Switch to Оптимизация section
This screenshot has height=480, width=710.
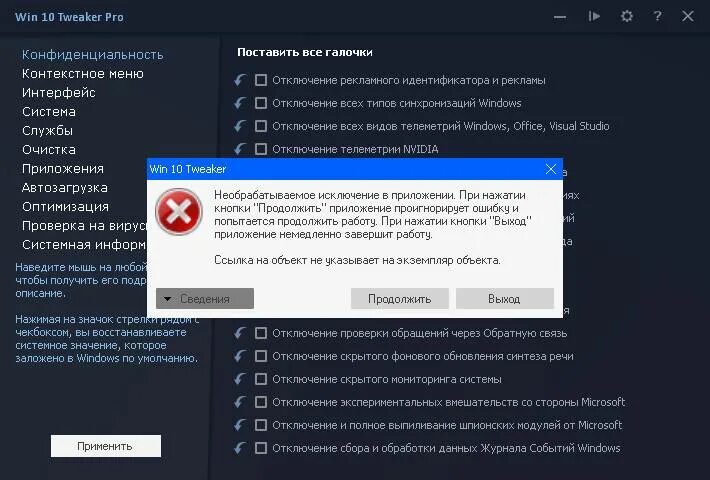(x=66, y=207)
